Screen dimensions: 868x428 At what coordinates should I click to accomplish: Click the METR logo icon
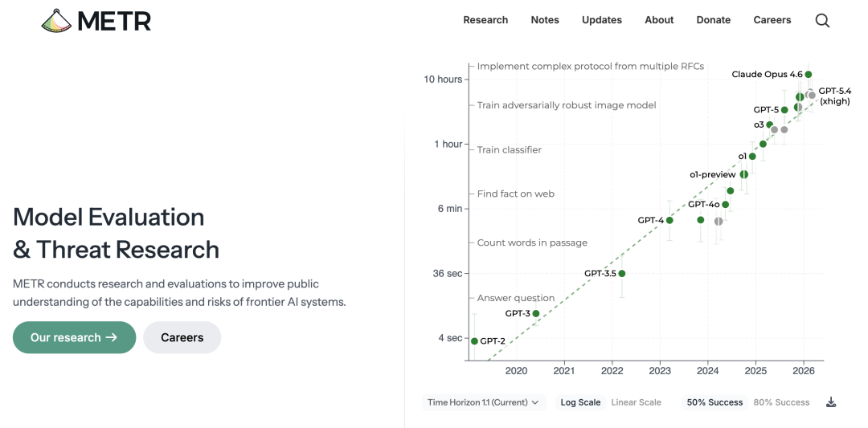point(56,20)
